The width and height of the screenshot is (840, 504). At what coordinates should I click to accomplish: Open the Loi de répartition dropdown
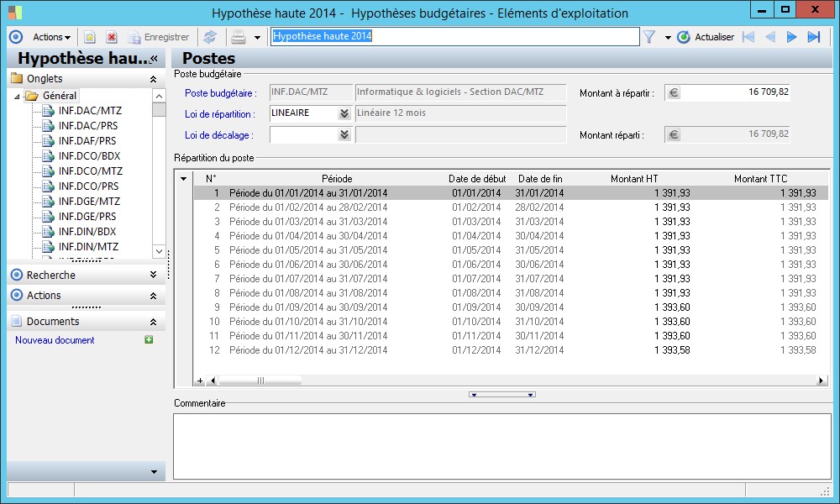pyautogui.click(x=344, y=113)
